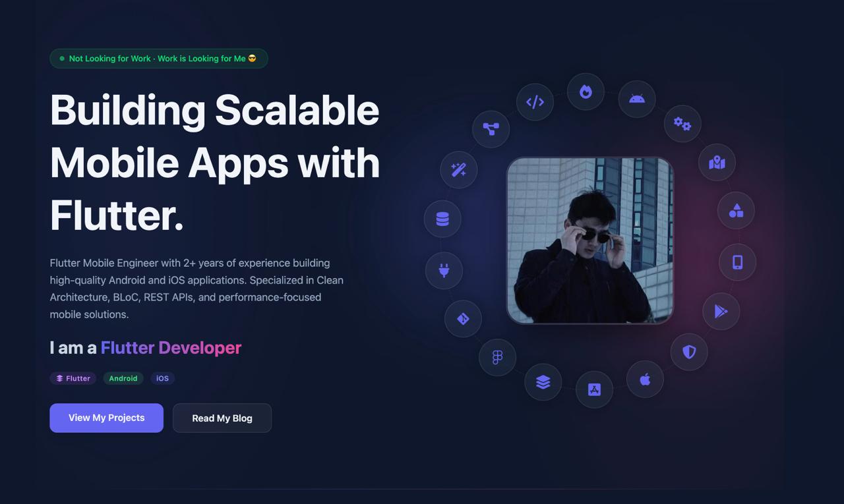
Task: Click the App Store icon
Action: (594, 389)
